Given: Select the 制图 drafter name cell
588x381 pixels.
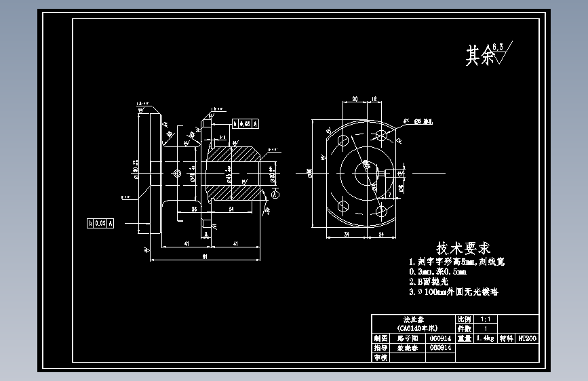Looking at the screenshot, I should (x=407, y=338).
